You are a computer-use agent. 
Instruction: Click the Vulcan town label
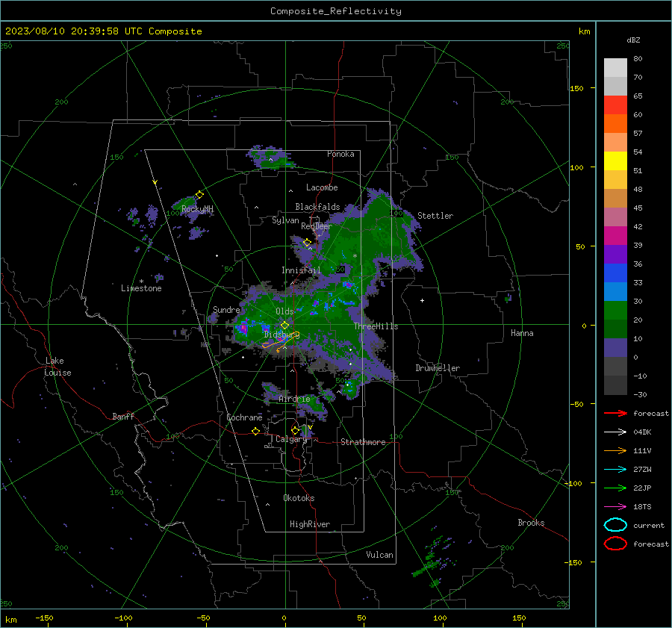[x=380, y=555]
